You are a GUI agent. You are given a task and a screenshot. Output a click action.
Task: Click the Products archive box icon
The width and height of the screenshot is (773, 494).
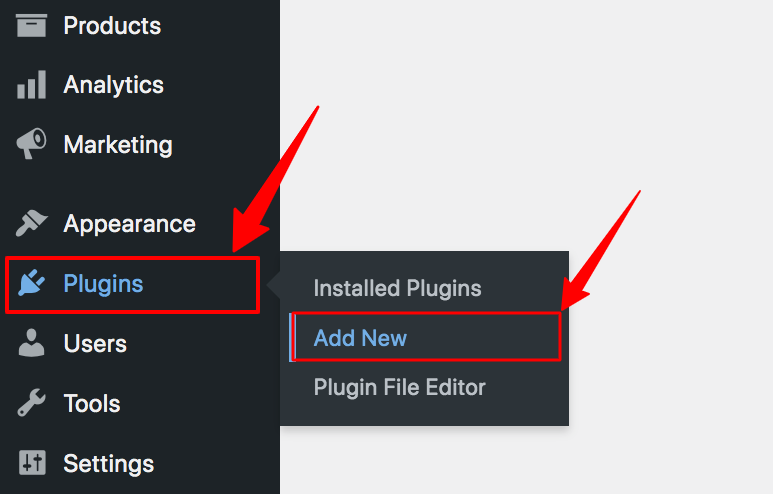point(31,25)
